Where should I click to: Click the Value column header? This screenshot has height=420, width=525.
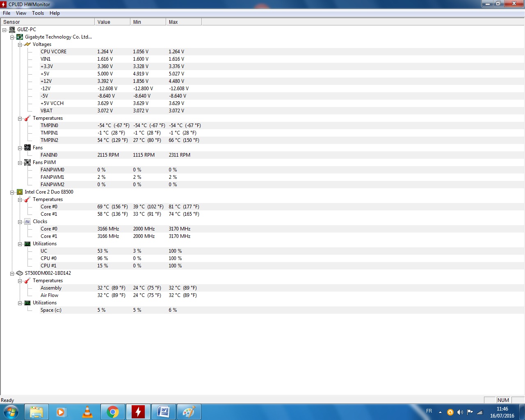[112, 22]
